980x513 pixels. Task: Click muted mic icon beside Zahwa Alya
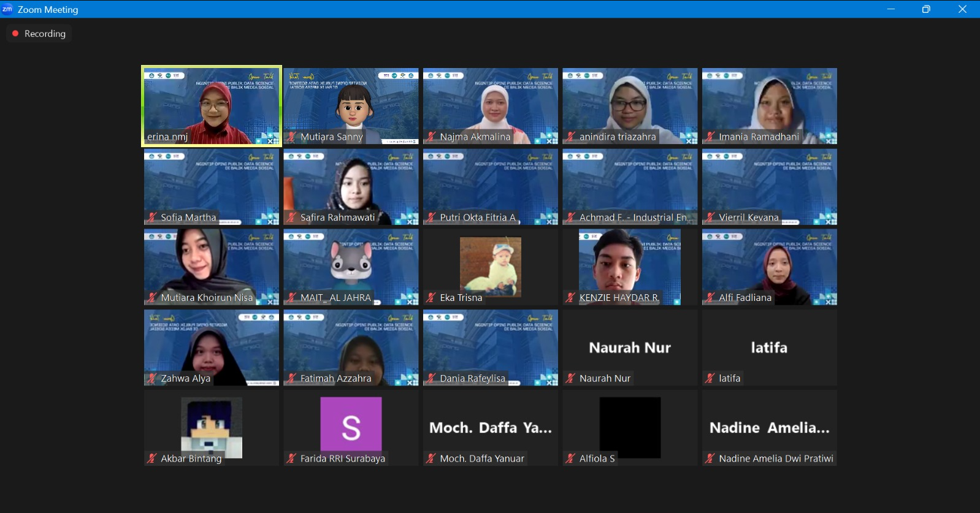click(152, 378)
